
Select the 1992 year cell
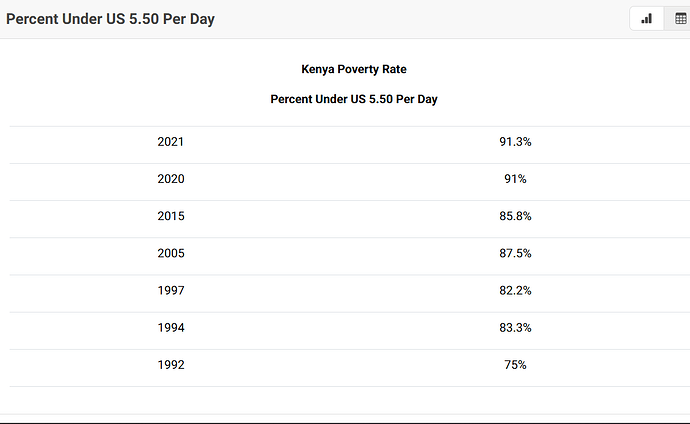pyautogui.click(x=171, y=365)
